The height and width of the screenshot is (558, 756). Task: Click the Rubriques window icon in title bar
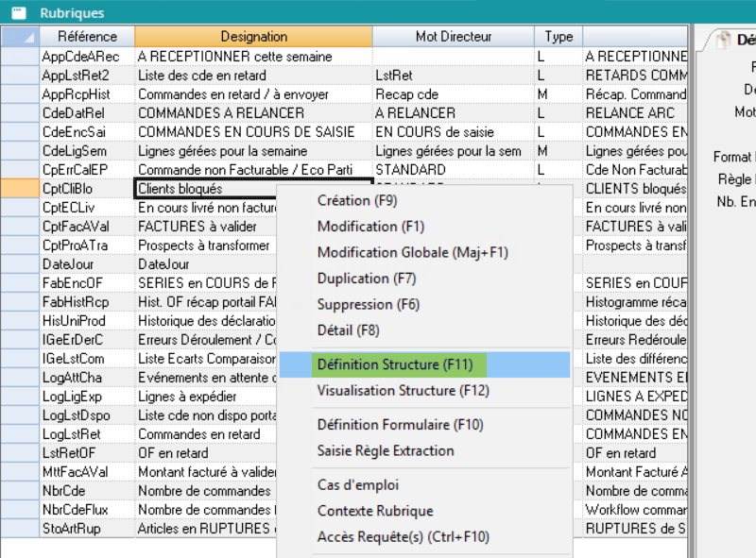pyautogui.click(x=18, y=13)
